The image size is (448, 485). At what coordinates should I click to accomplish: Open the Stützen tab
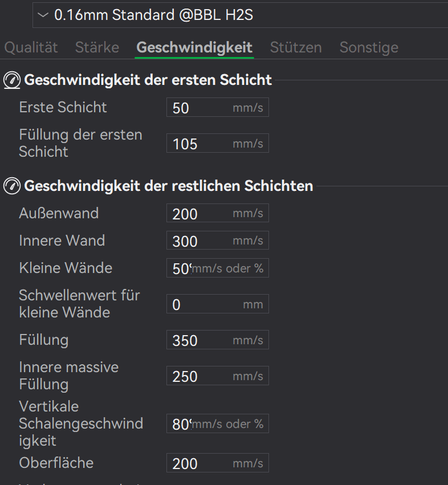point(295,47)
